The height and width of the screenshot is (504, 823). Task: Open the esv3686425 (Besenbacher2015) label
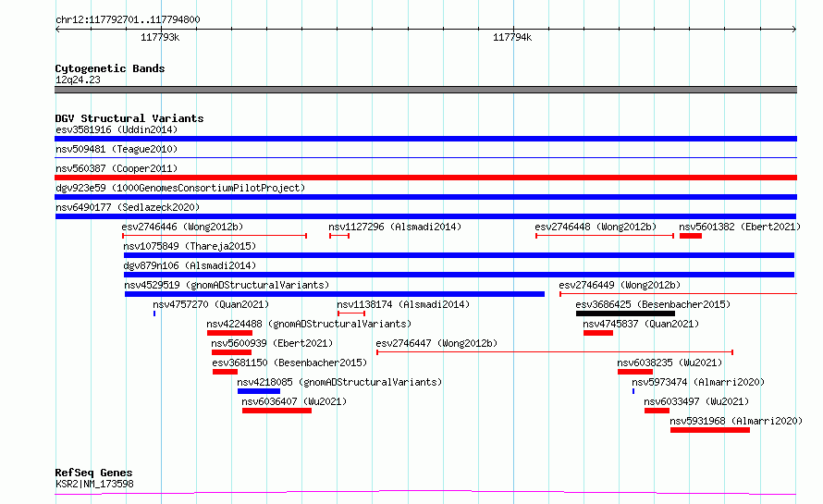[653, 304]
